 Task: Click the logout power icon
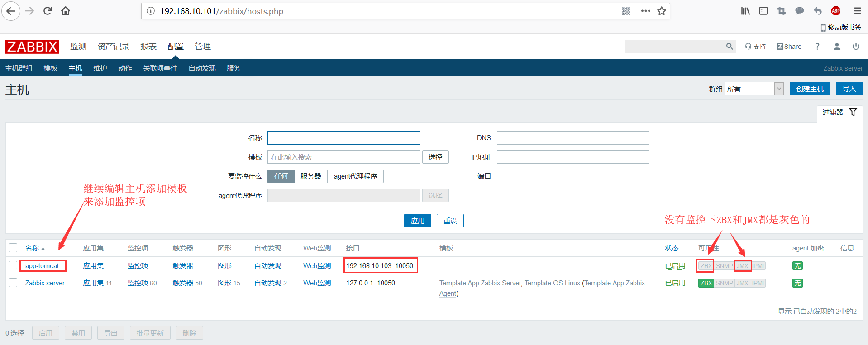point(856,46)
